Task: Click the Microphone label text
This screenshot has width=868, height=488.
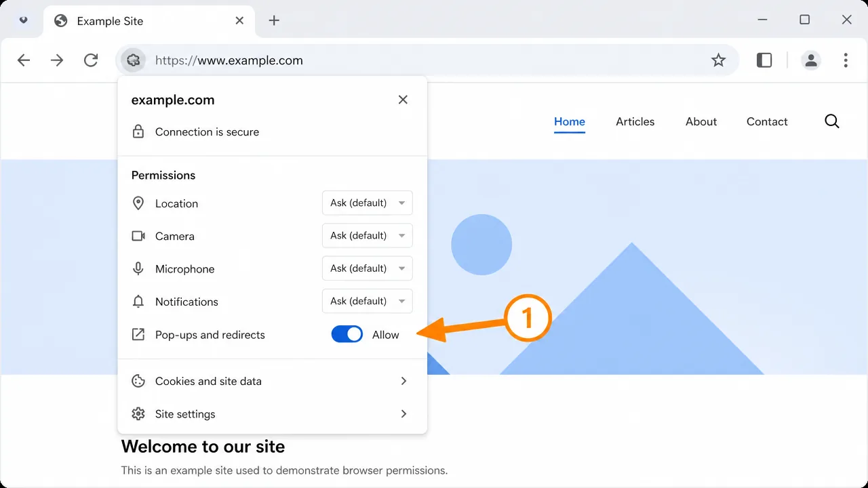Action: 184,269
